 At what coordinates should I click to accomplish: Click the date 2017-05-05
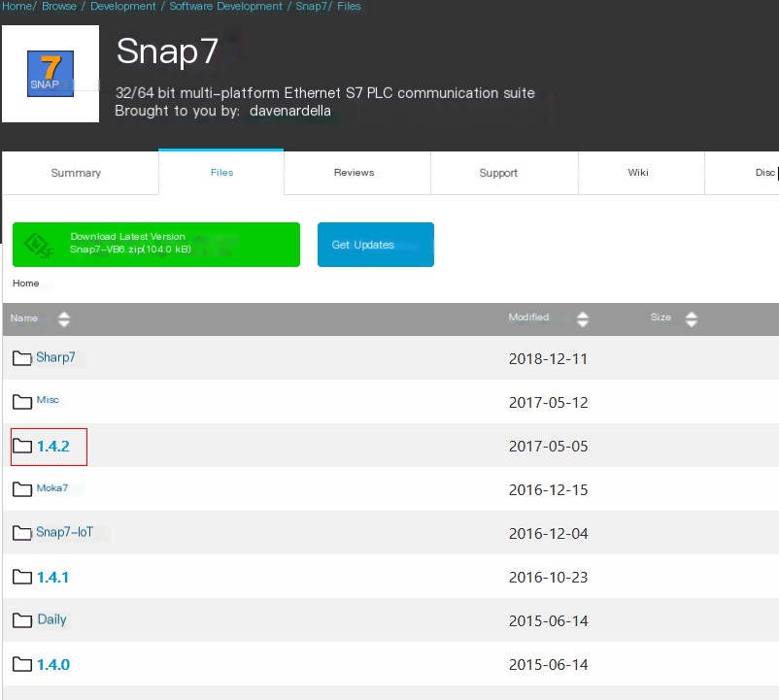[x=548, y=447]
